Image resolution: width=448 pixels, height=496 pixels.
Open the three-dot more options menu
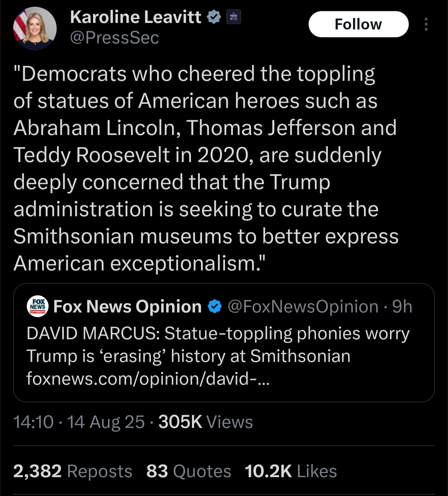[426, 24]
